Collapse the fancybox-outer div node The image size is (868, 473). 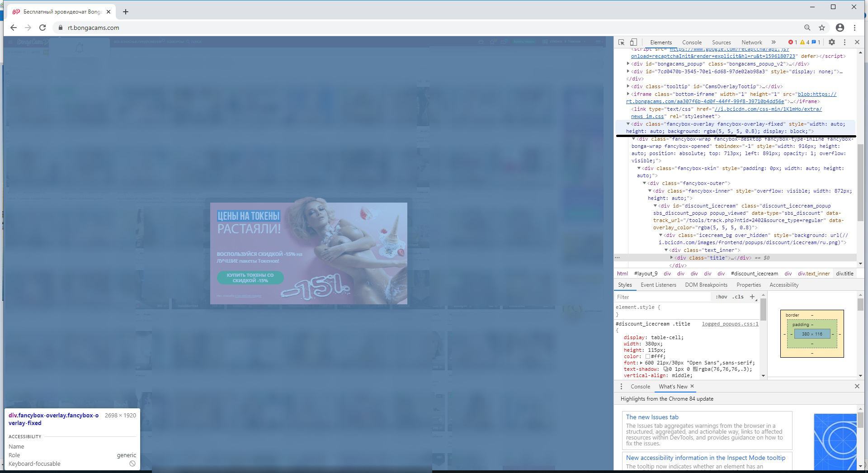point(645,183)
